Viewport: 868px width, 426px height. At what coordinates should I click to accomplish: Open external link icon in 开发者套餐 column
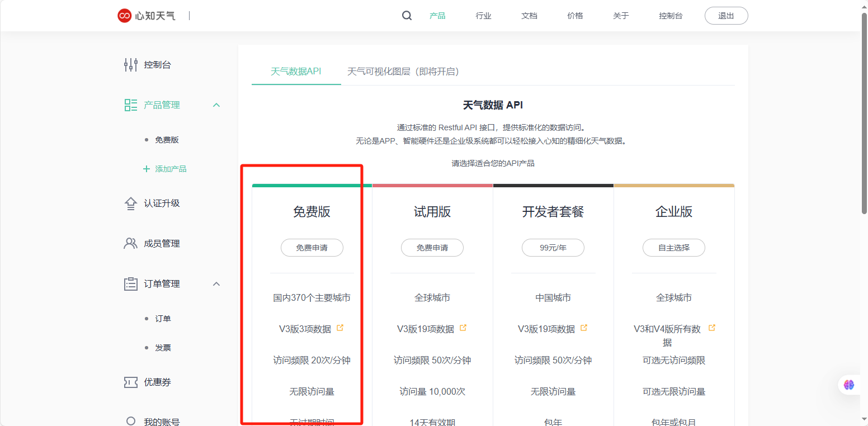584,328
